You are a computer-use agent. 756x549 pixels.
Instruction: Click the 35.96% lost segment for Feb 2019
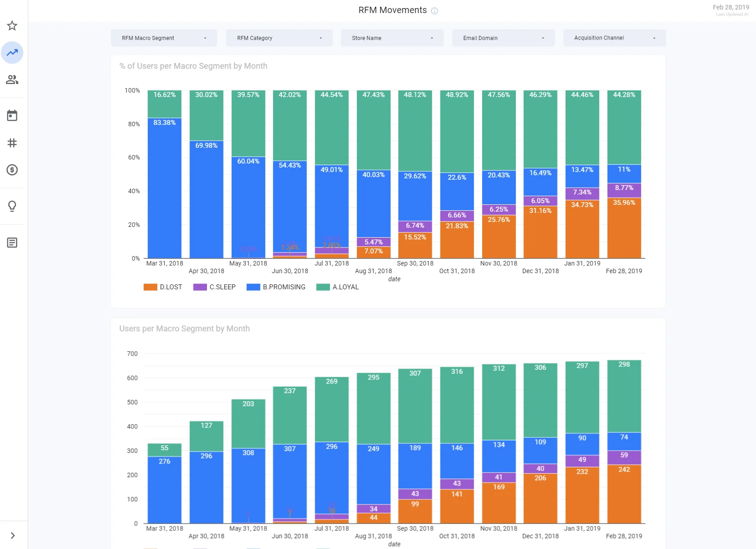tap(624, 228)
